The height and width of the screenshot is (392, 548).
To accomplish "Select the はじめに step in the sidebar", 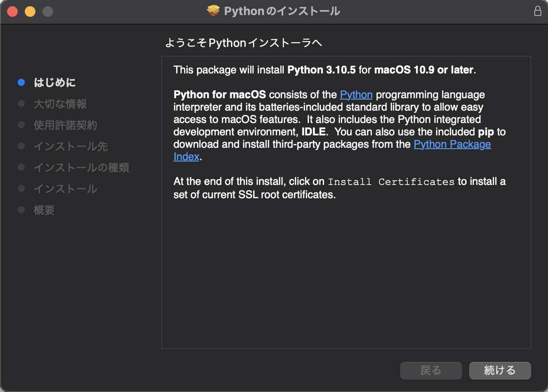I will tap(54, 82).
